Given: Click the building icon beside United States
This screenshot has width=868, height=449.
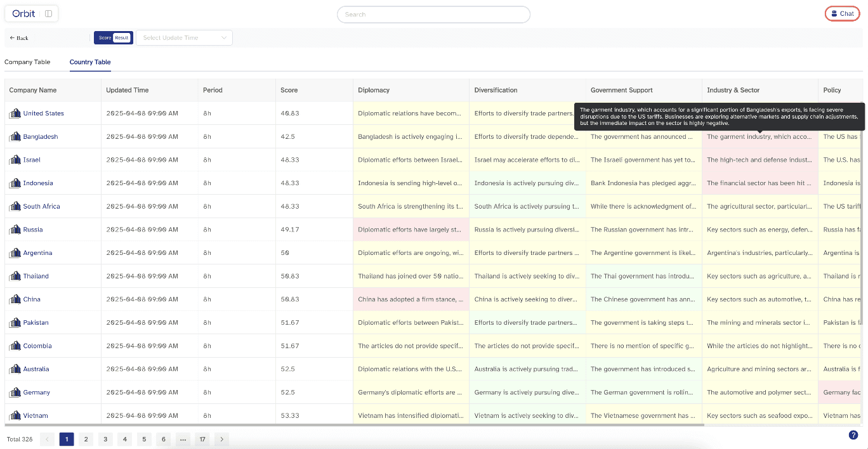Looking at the screenshot, I should tap(15, 114).
